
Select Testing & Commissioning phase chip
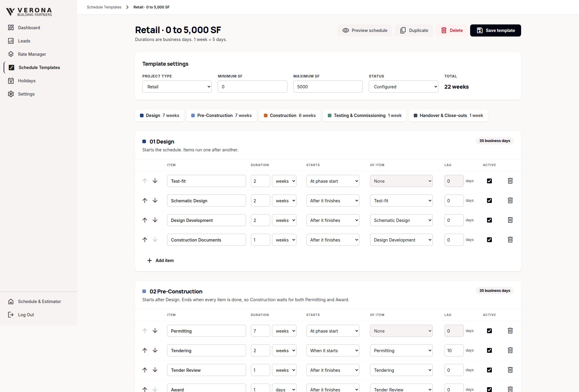pos(365,115)
